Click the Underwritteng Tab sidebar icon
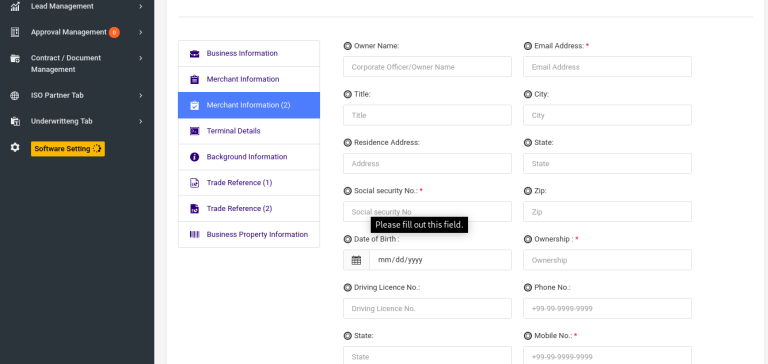768x364 pixels. click(x=15, y=121)
